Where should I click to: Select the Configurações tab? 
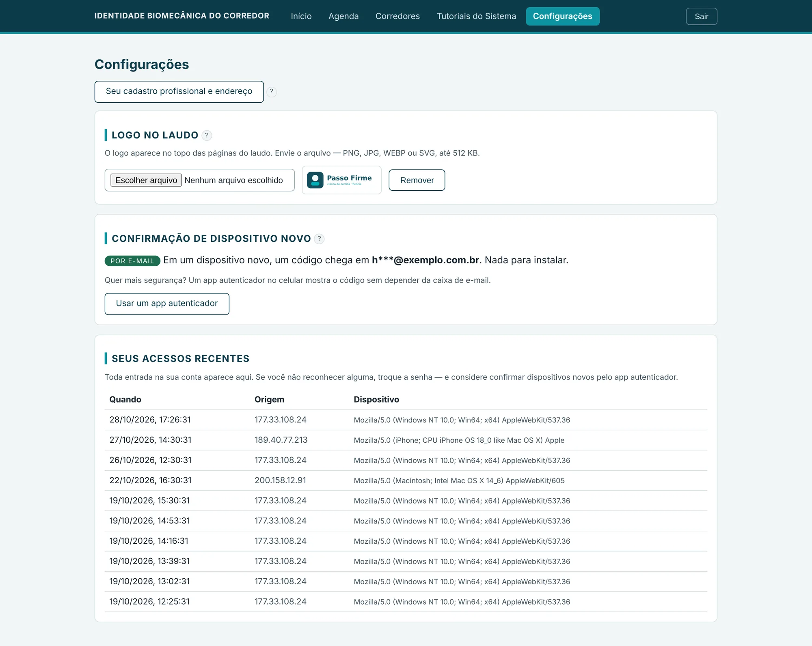click(x=562, y=16)
